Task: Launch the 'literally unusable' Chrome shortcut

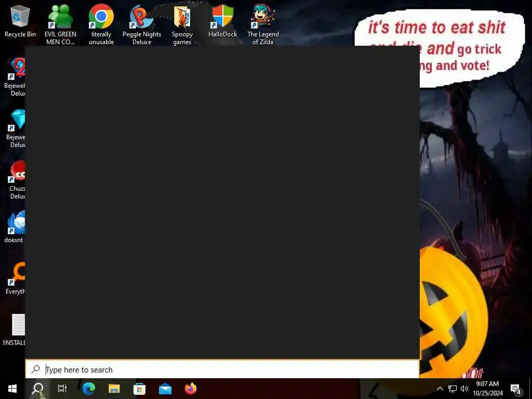Action: pyautogui.click(x=101, y=24)
